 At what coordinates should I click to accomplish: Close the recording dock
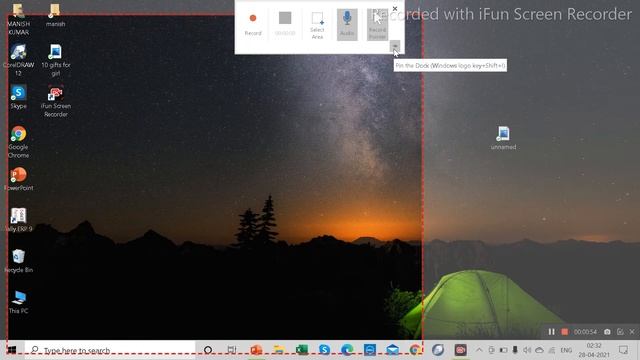[x=395, y=8]
